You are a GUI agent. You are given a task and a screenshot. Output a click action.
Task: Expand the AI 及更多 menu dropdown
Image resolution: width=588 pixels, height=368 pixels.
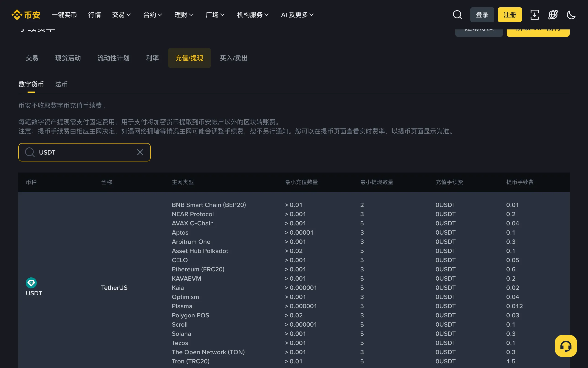point(297,15)
